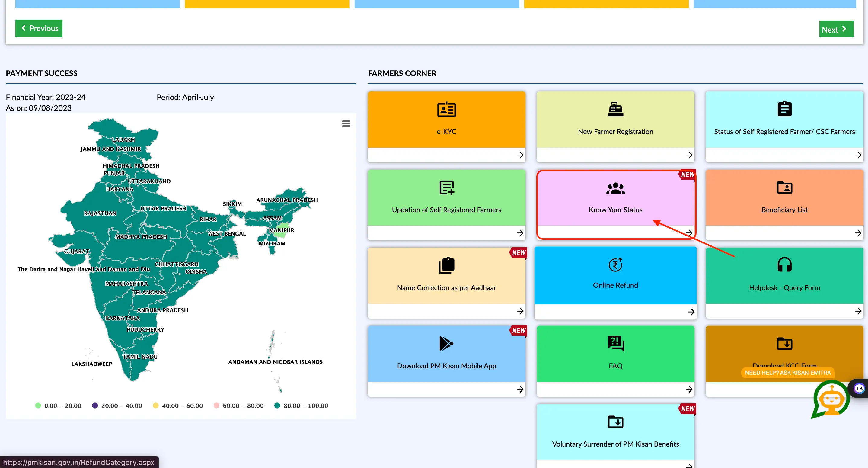Click Download PM Kisan Mobile App icon
This screenshot has width=868, height=468.
[446, 342]
